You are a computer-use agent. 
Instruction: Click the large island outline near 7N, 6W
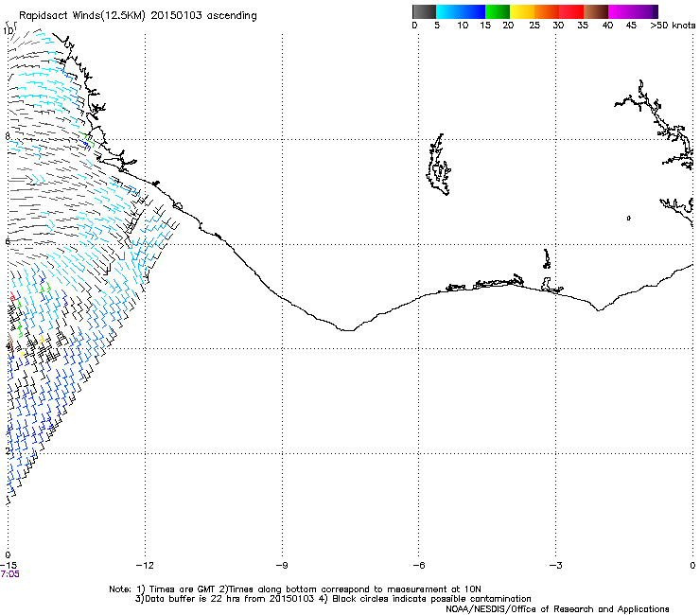tap(439, 165)
